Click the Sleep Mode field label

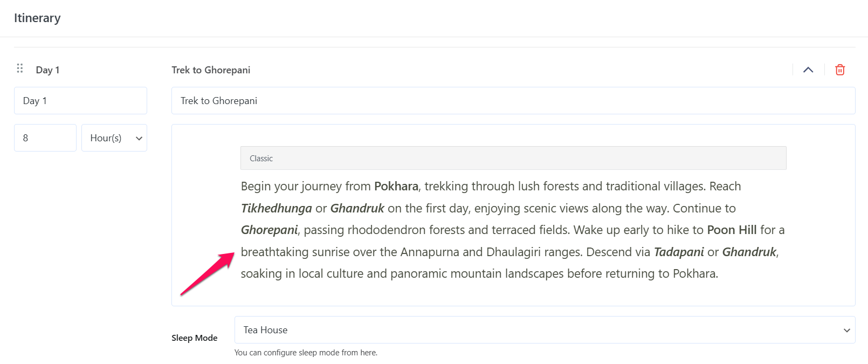(x=194, y=338)
